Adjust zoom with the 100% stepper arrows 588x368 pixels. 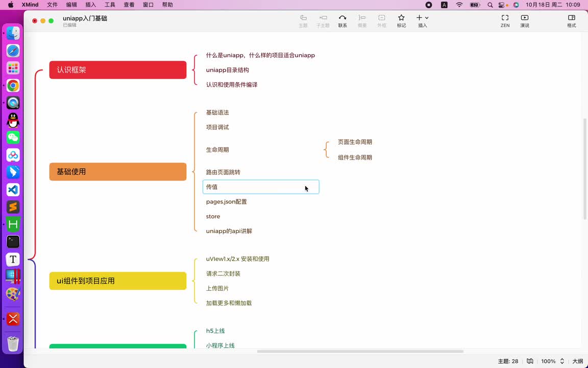coord(562,361)
